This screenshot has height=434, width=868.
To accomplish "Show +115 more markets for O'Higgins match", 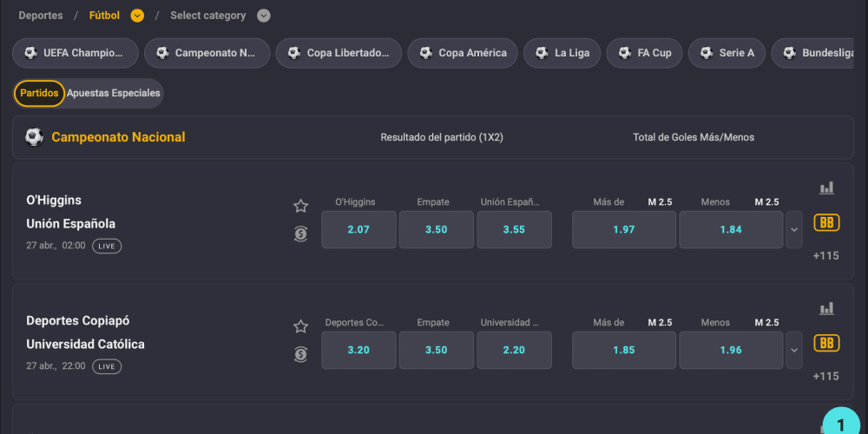I will point(825,256).
